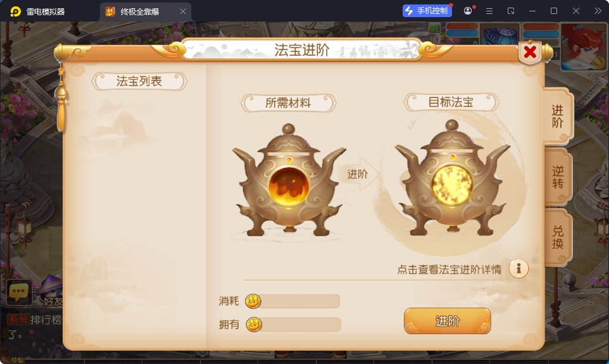609x364 pixels.
Task: Select the 目标法宝 cauldron image
Action: click(x=452, y=179)
